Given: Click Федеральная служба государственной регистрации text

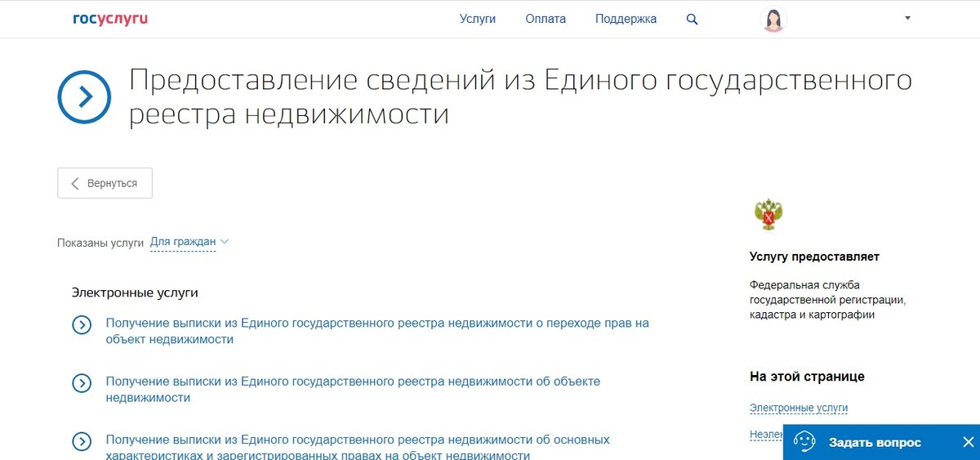Looking at the screenshot, I should pos(827,300).
